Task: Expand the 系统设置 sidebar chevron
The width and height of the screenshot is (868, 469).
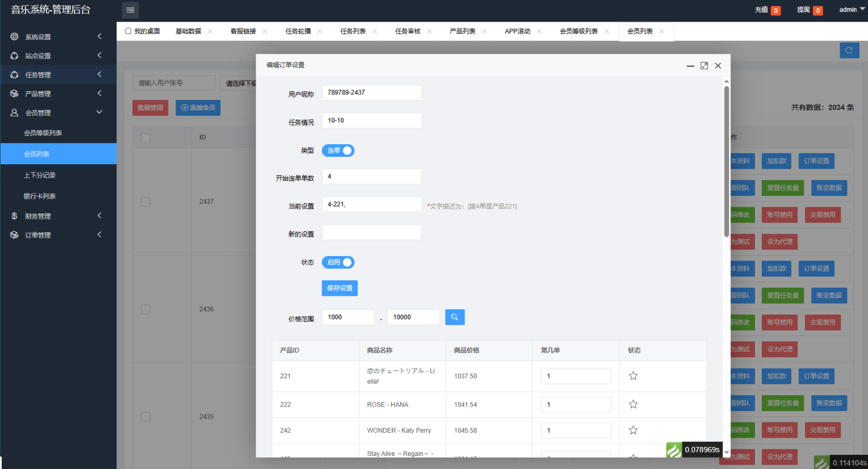Action: click(x=99, y=36)
